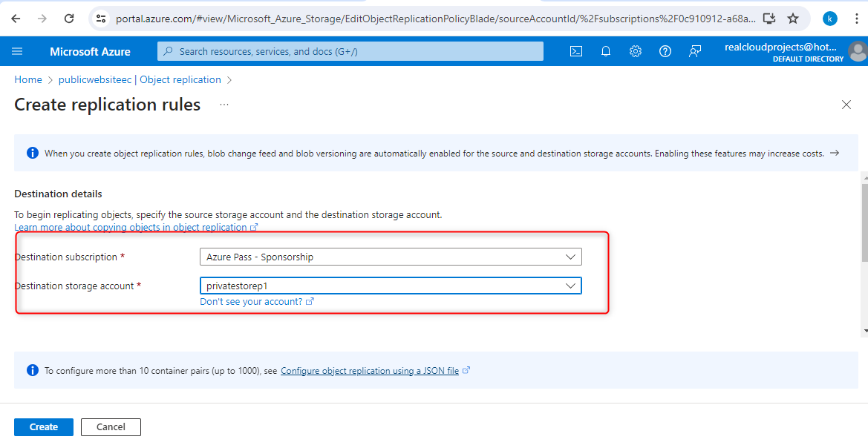Expand the Destination subscription dropdown
The image size is (868, 448).
[391, 257]
